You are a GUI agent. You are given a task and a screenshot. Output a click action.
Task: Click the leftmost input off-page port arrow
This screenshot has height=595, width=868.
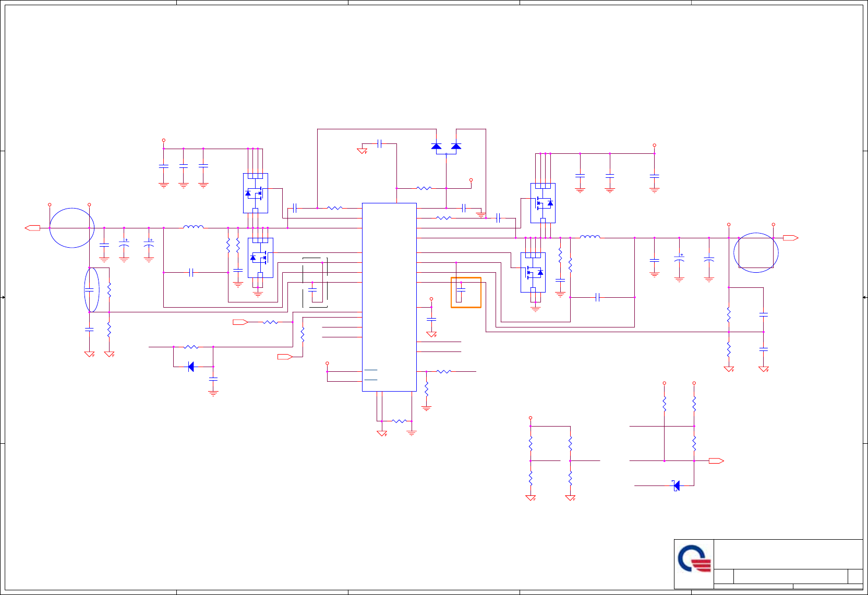(x=33, y=228)
